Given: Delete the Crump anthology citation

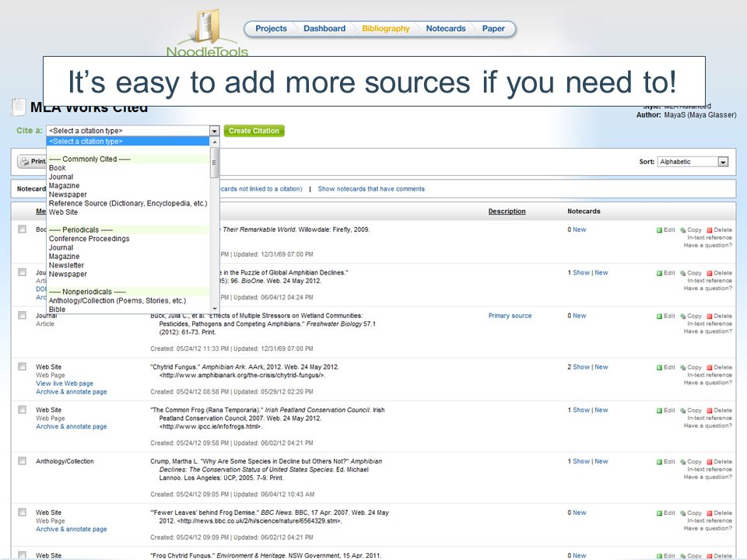Looking at the screenshot, I should [719, 462].
